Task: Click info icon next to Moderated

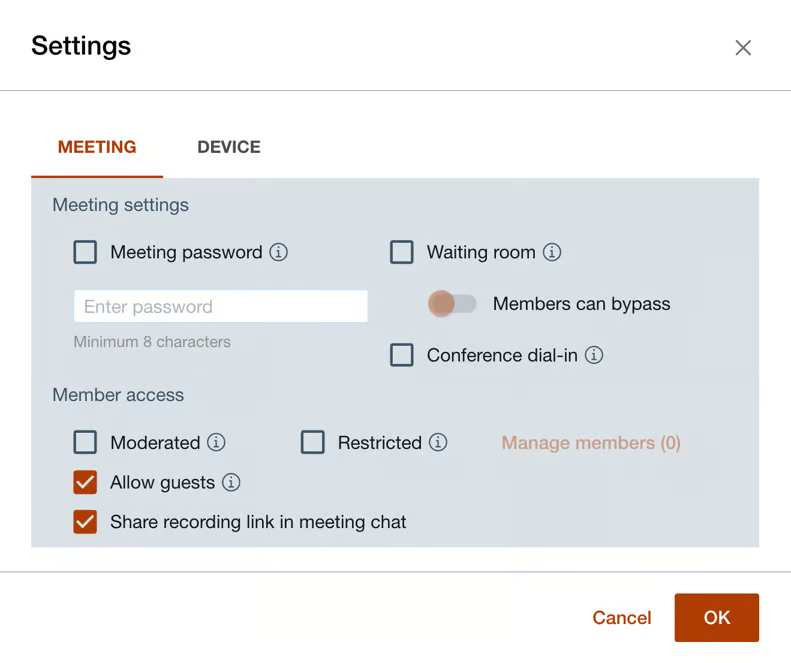Action: pyautogui.click(x=216, y=442)
